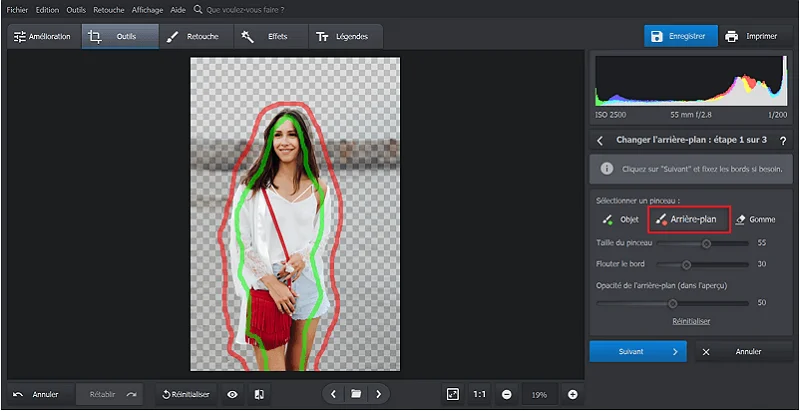Image resolution: width=800 pixels, height=411 pixels.
Task: Click the Taille du pinceau slider
Action: (x=706, y=243)
